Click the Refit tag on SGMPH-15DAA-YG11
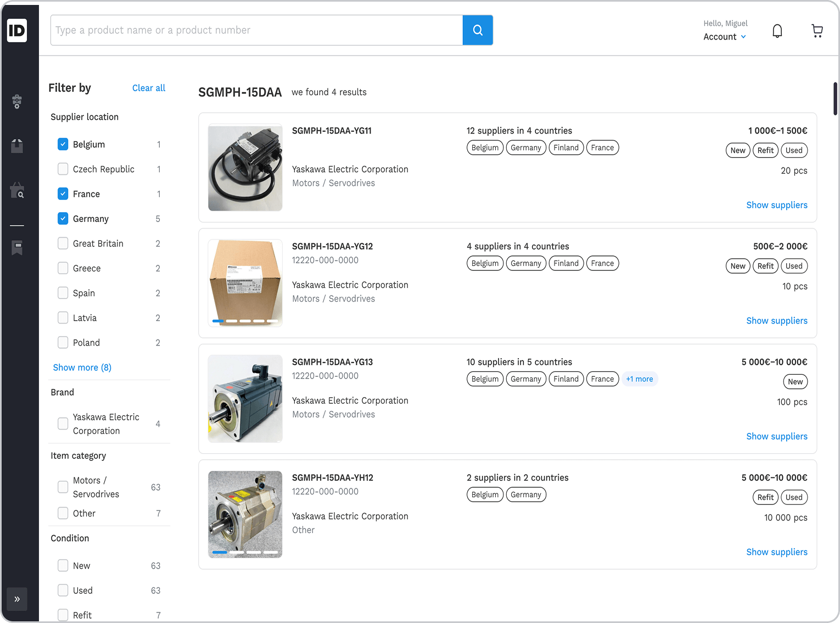 [765, 151]
